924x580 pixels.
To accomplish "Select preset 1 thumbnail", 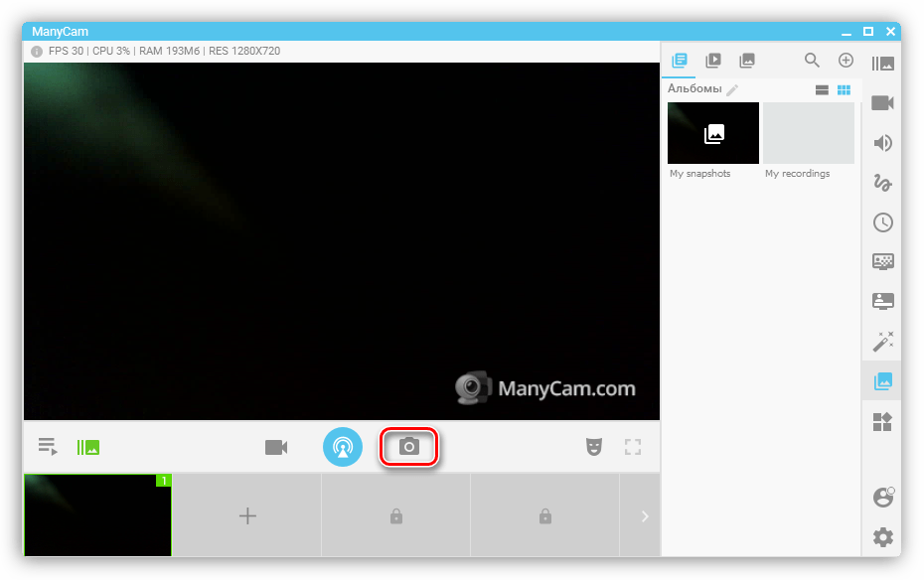I will click(x=97, y=515).
